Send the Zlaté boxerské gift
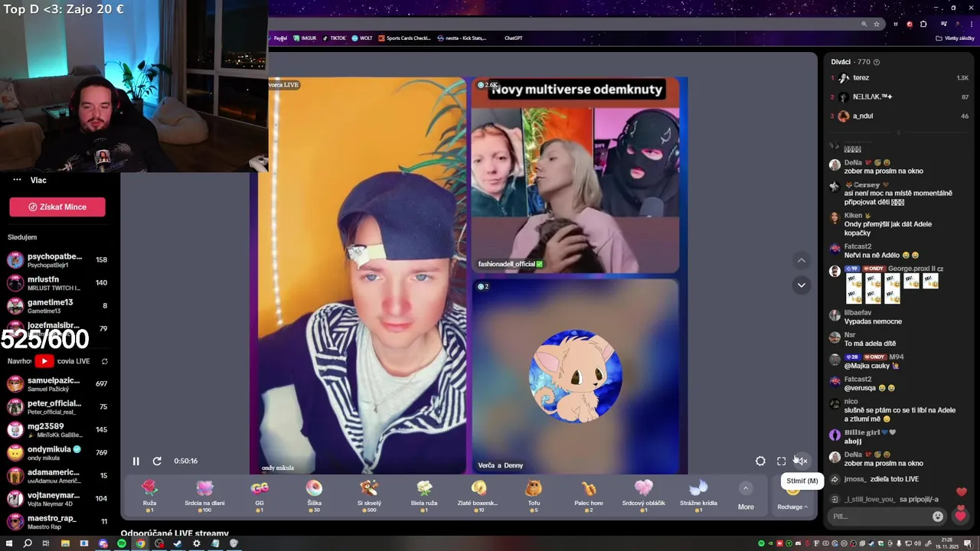This screenshot has width=980, height=551. (x=479, y=495)
